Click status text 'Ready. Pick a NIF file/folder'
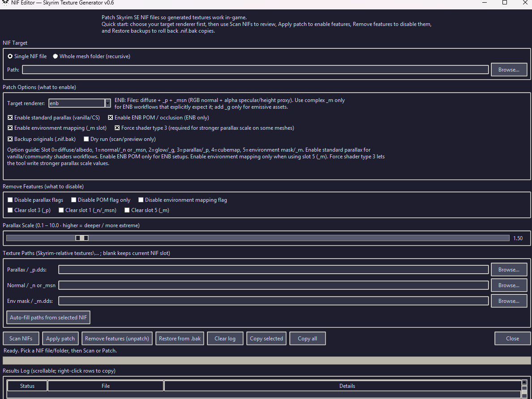The image size is (532, 399). tap(60, 351)
